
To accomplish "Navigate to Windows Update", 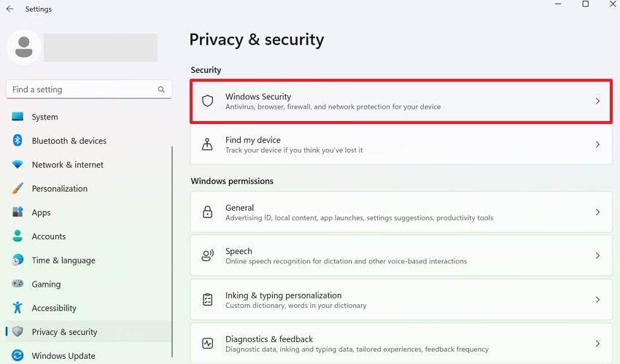I will pyautogui.click(x=63, y=356).
